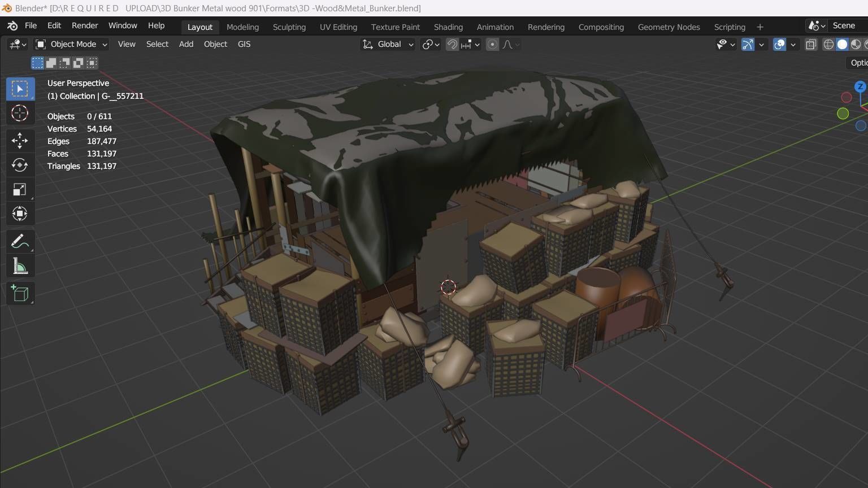Toggle viewport gizmos display
Viewport: 868px width, 488px height.
click(748, 44)
